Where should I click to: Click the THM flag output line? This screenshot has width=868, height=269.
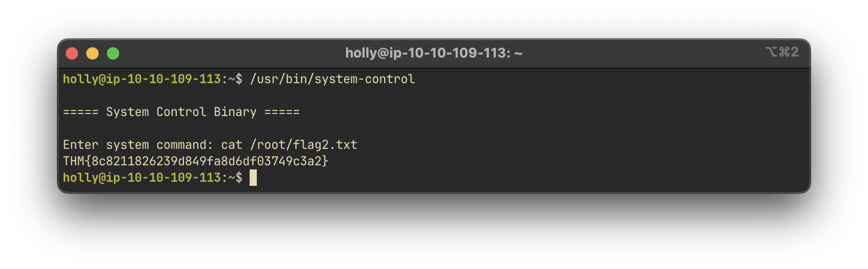point(196,161)
